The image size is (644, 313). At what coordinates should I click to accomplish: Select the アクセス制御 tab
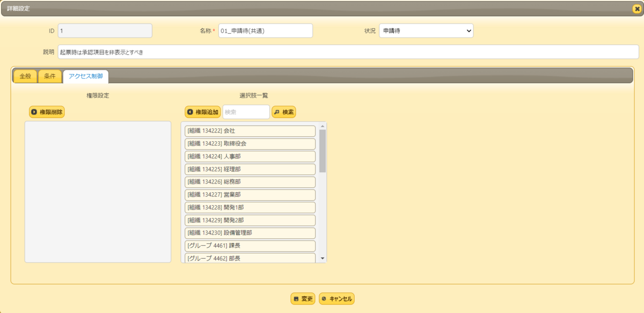[x=86, y=76]
